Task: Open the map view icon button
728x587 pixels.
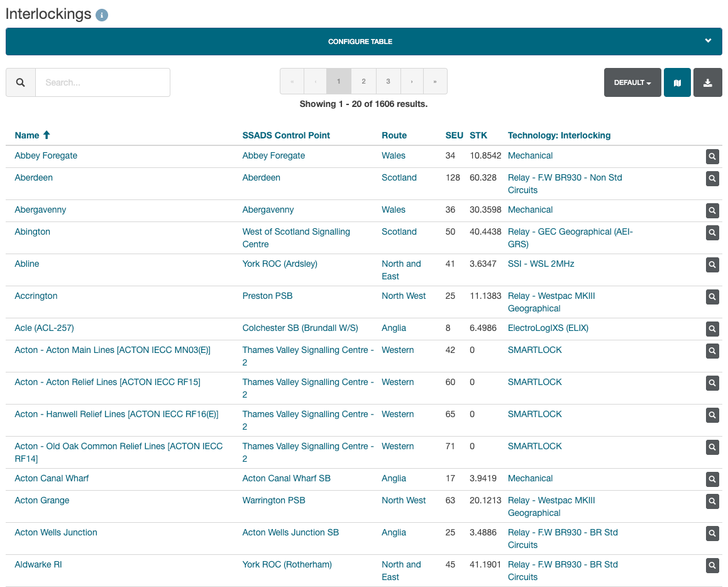Action: pyautogui.click(x=677, y=82)
